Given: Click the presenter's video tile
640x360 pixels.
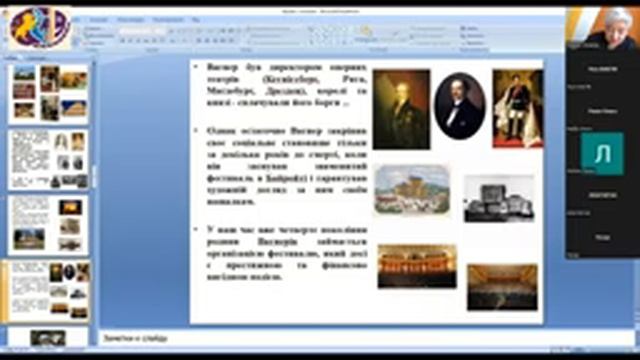Looking at the screenshot, I should pyautogui.click(x=602, y=28).
